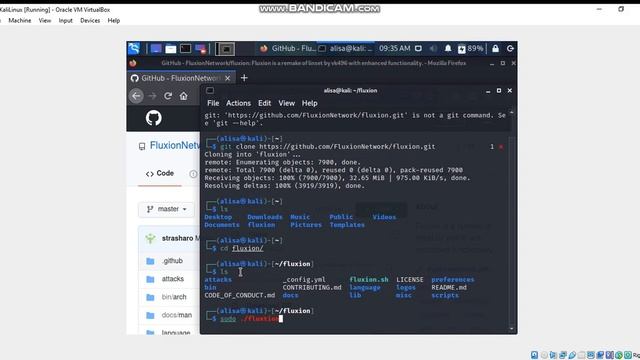
Task: Click first VirtualBox status bar disk icon
Action: pyautogui.click(x=534, y=355)
